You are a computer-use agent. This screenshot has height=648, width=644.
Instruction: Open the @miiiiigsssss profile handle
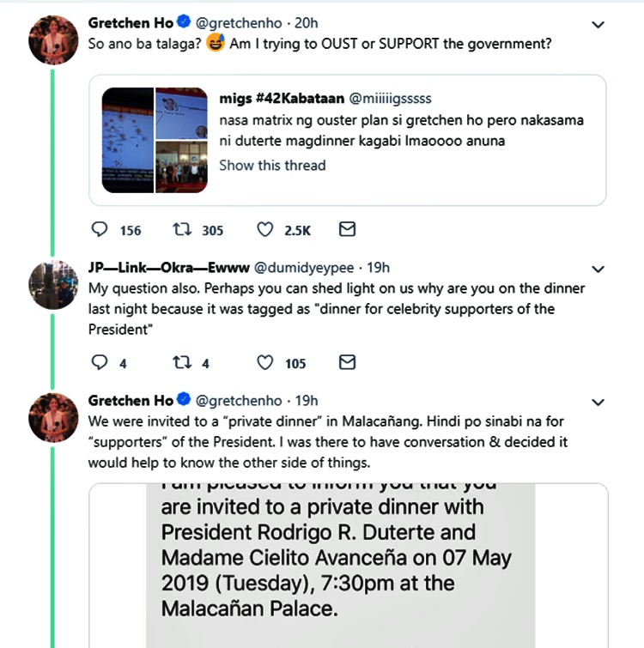(390, 99)
